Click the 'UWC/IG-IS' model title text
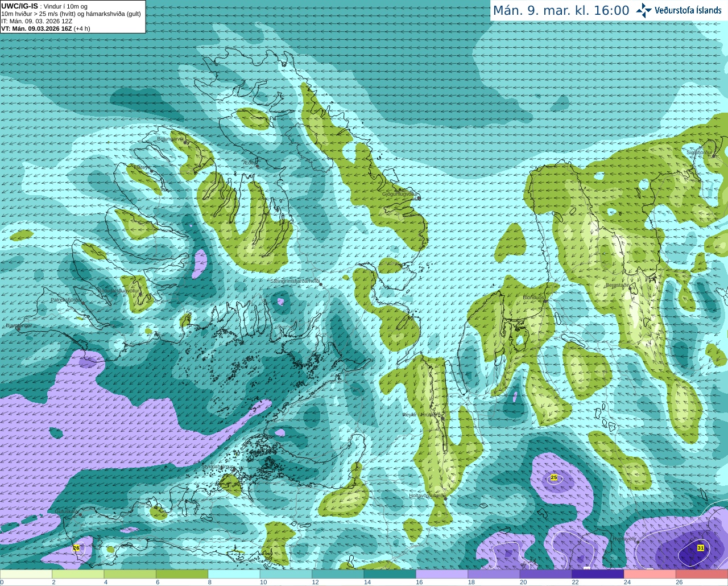The height and width of the screenshot is (586, 728). pos(20,6)
